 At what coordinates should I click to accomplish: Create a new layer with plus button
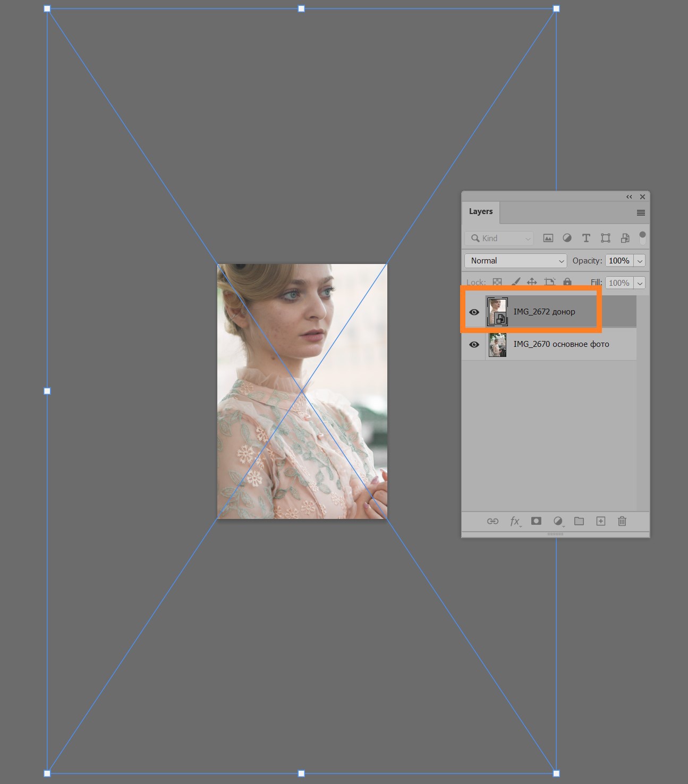pos(601,521)
